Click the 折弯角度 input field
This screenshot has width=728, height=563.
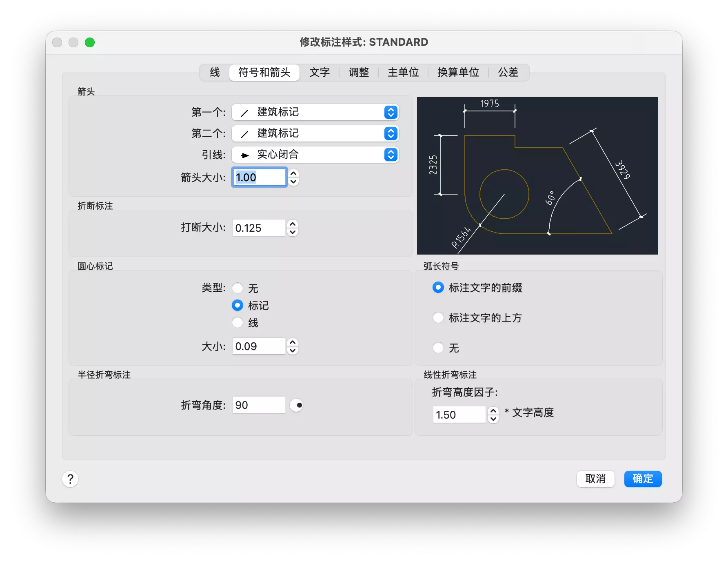pos(258,405)
